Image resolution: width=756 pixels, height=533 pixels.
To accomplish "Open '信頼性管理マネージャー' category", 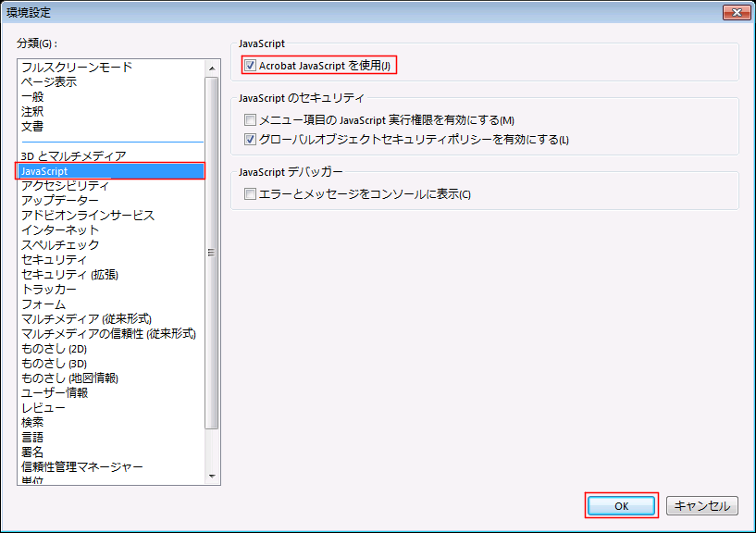I will (x=82, y=467).
